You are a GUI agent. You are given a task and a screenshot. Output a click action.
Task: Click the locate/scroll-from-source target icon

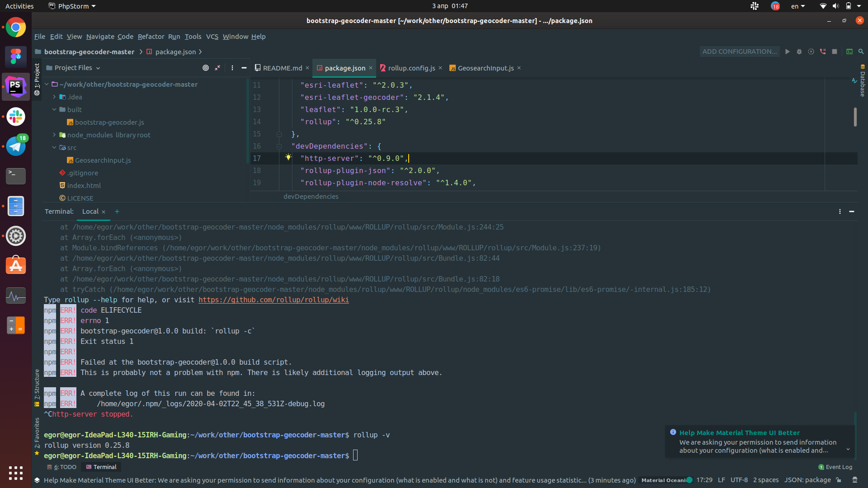pyautogui.click(x=206, y=68)
